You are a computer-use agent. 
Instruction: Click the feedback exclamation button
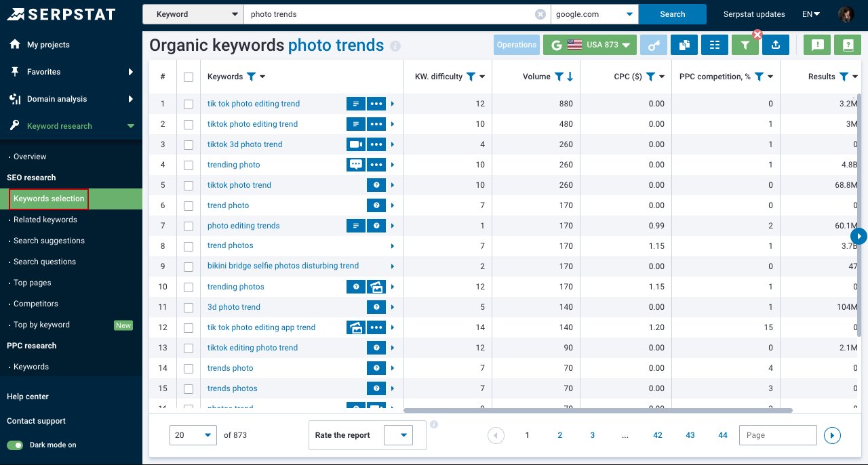818,45
